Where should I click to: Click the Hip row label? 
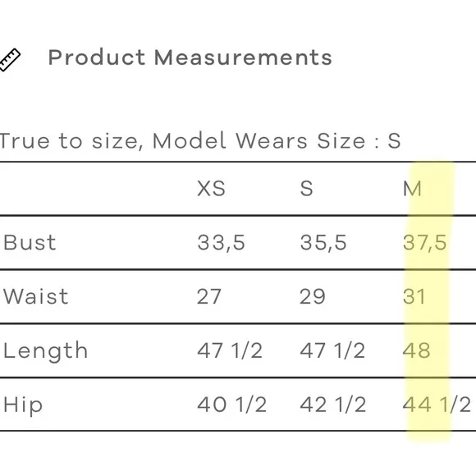click(23, 405)
